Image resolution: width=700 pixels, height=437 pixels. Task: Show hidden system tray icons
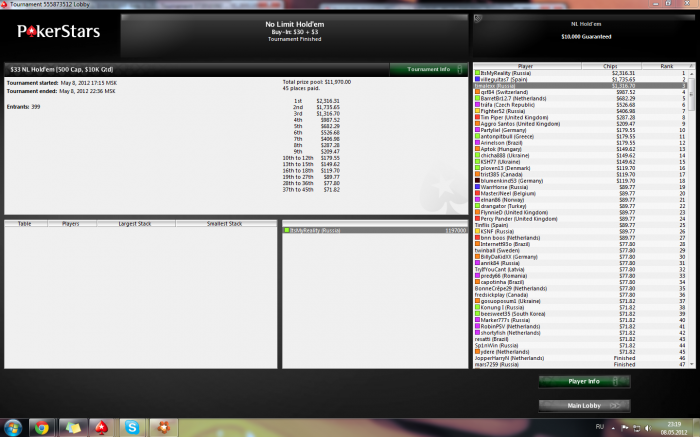[x=613, y=428]
